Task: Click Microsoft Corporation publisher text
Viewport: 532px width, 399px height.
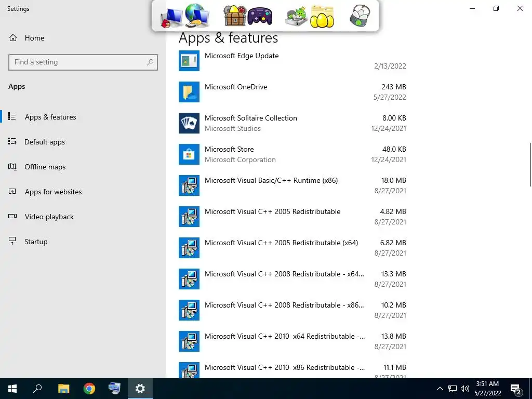Action: click(x=240, y=160)
